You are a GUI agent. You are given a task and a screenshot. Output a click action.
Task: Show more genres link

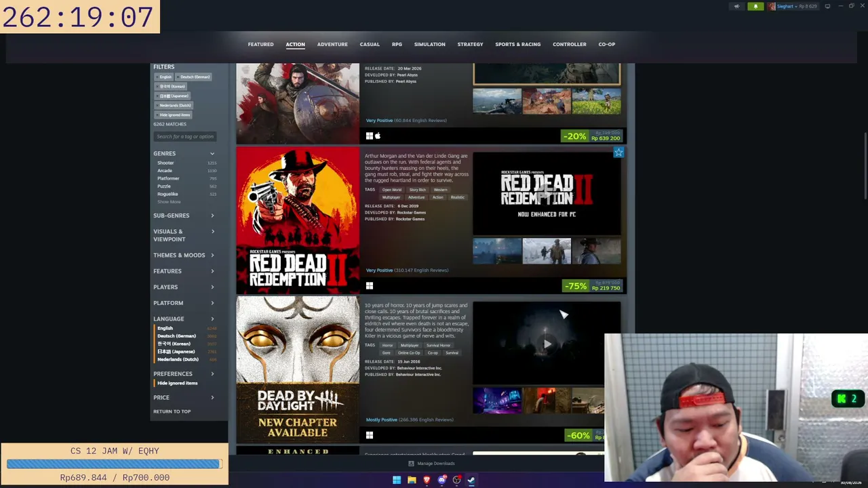pyautogui.click(x=169, y=202)
